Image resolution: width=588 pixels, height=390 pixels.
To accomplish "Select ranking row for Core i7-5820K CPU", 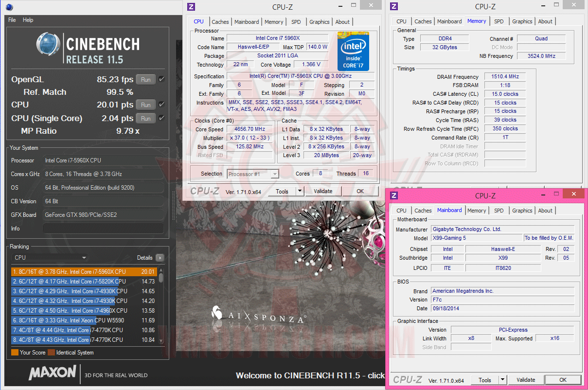I will coord(84,282).
